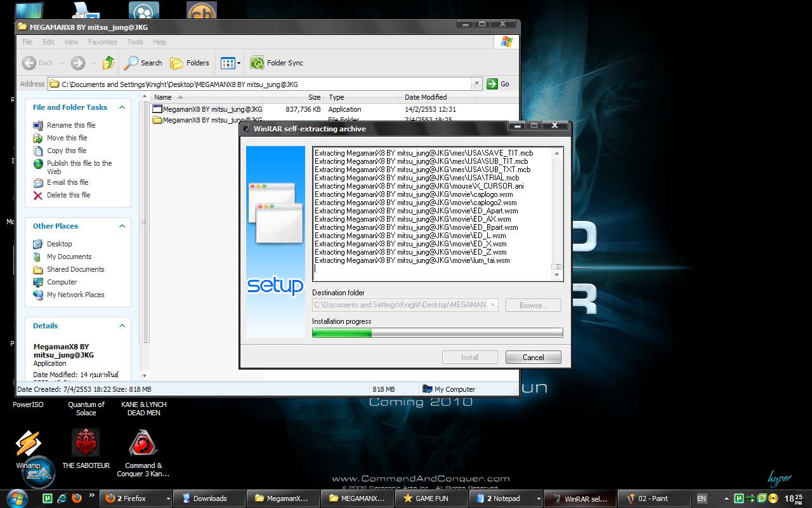812x508 pixels.
Task: Open My Network Places link
Action: coord(75,295)
